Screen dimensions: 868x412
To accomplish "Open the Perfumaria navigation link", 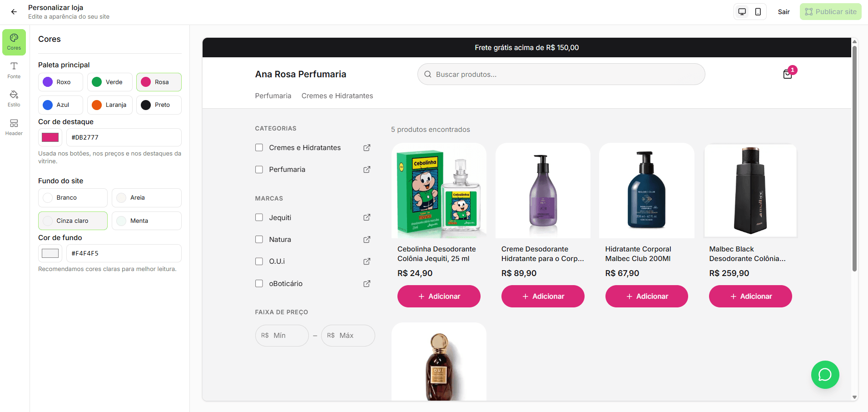I will [273, 96].
